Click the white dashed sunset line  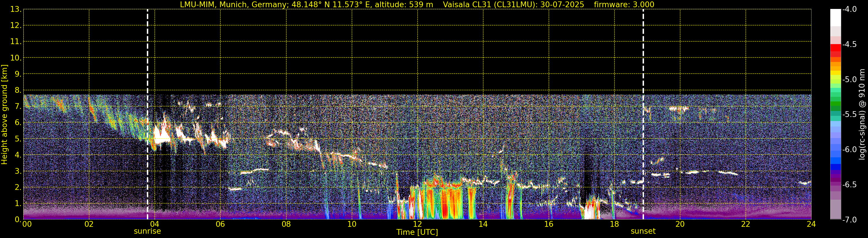(x=643, y=115)
